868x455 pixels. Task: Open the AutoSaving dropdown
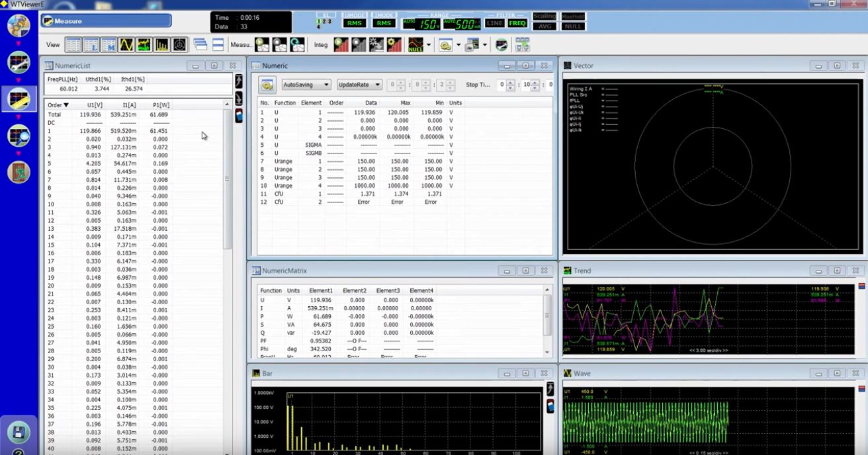click(306, 85)
